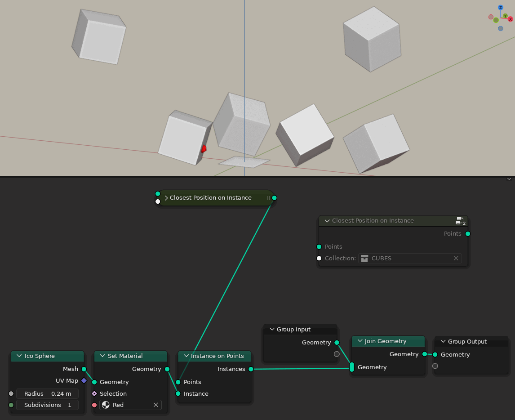Click the Selection diamond socket on Set Material
Screen dimensions: 515x420
(94, 393)
